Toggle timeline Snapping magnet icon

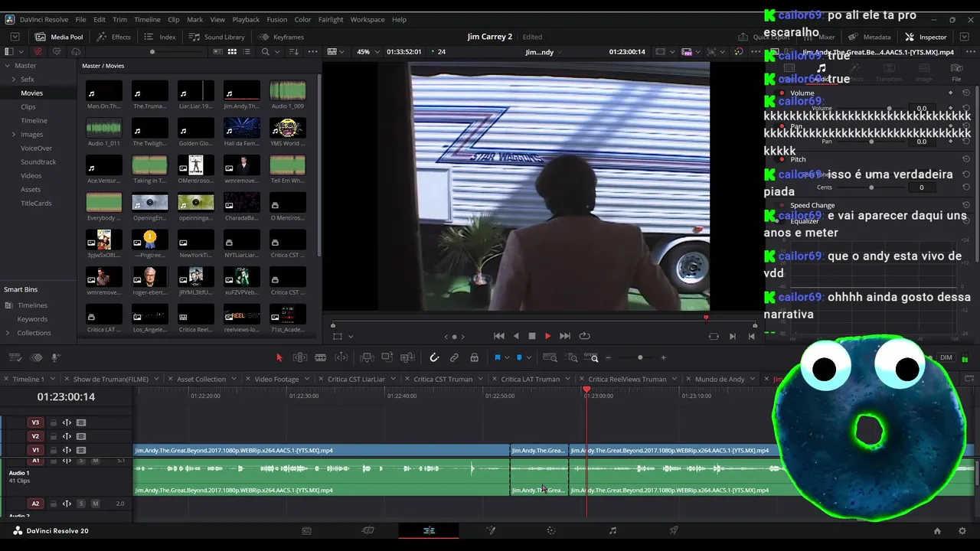[434, 357]
